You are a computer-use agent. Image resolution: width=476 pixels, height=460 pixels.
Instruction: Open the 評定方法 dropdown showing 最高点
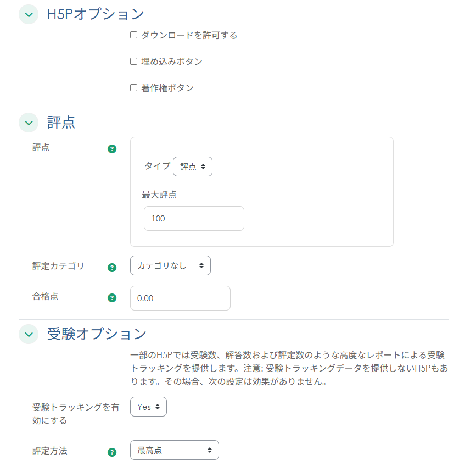tap(174, 451)
